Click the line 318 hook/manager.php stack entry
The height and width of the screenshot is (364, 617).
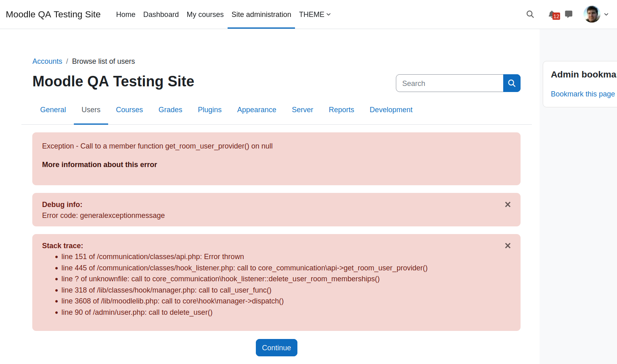pos(166,290)
